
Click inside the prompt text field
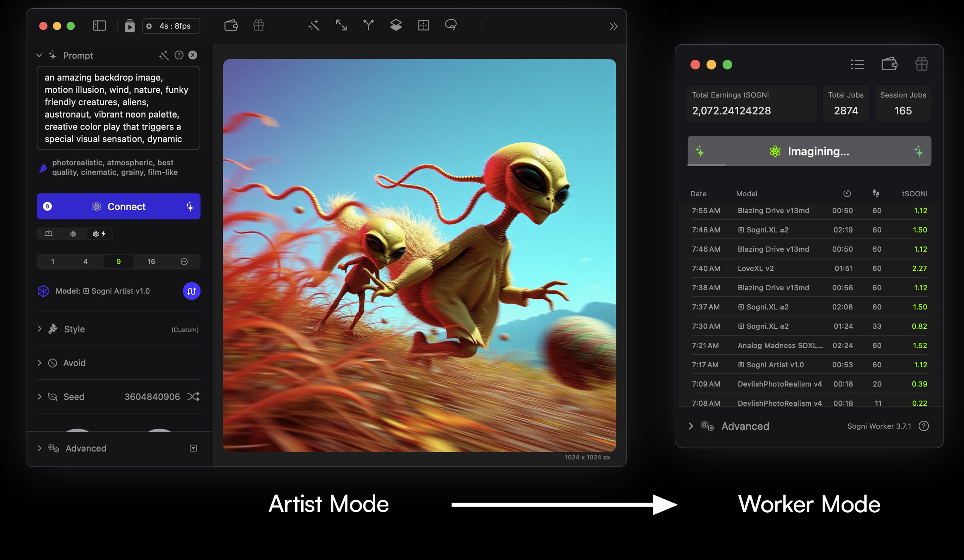click(118, 108)
